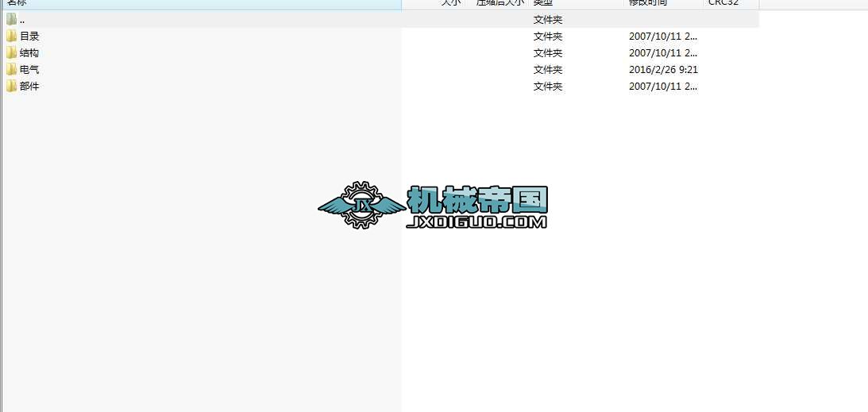The height and width of the screenshot is (412, 868).
Task: Select the 部件 folder name
Action: coord(29,87)
